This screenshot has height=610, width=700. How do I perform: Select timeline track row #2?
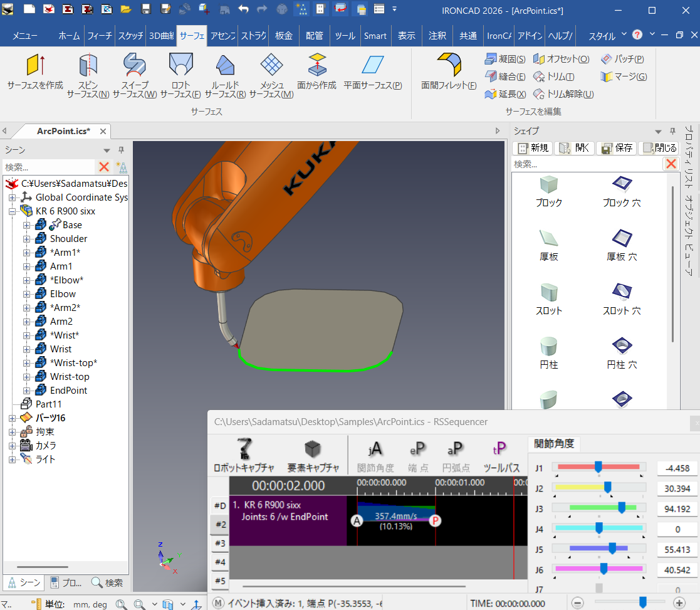(x=221, y=524)
